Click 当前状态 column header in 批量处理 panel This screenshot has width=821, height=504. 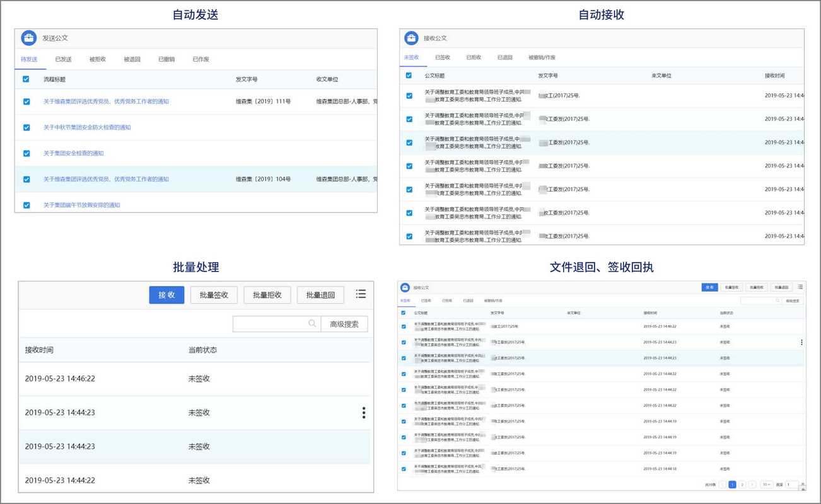click(x=202, y=350)
